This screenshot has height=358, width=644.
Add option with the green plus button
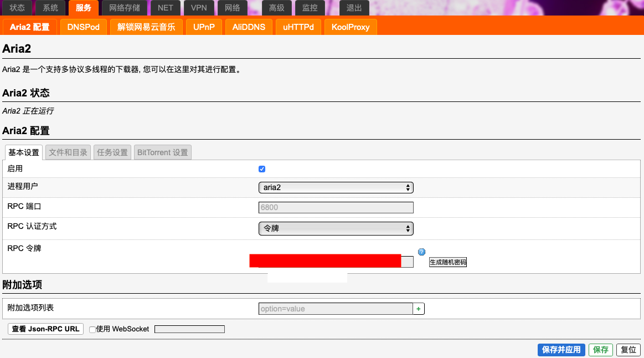pyautogui.click(x=419, y=309)
